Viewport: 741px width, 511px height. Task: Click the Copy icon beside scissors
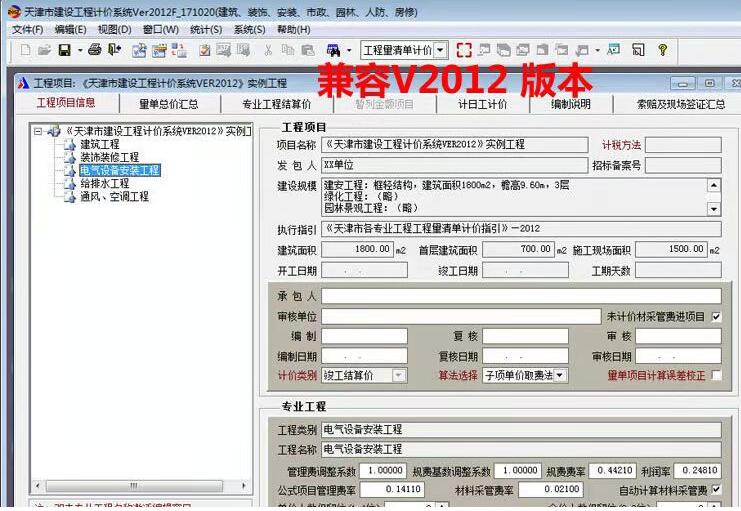click(x=288, y=50)
